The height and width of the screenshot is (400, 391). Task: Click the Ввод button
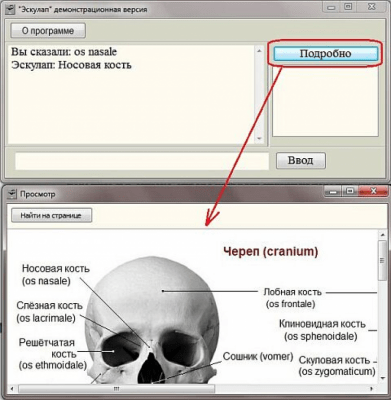[301, 161]
